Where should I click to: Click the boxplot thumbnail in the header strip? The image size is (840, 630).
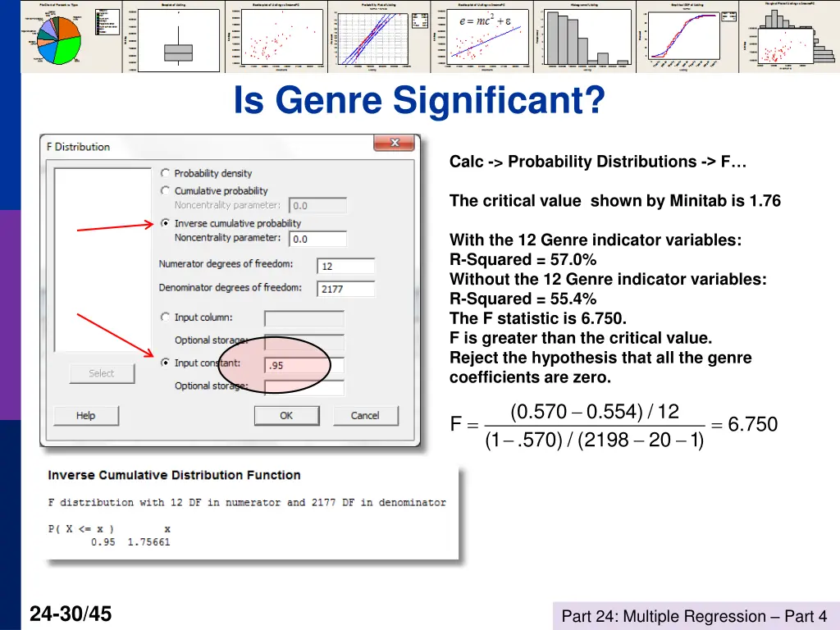point(174,36)
